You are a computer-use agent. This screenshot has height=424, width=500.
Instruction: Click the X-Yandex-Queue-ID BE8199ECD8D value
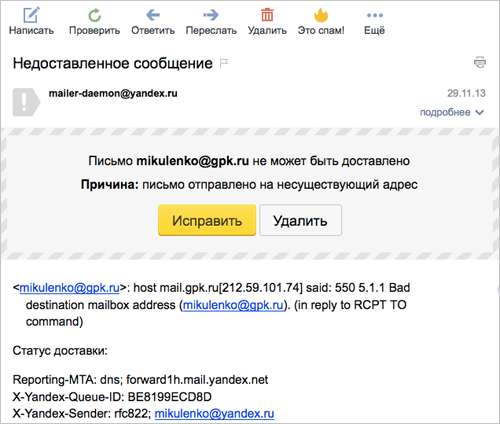point(170,397)
